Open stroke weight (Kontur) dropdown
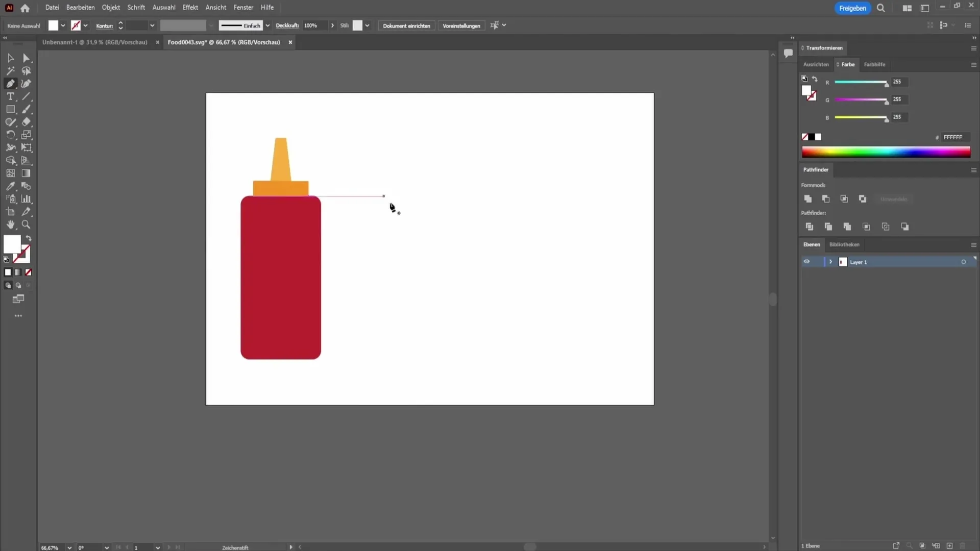Screen dimensions: 980x551 [152, 26]
